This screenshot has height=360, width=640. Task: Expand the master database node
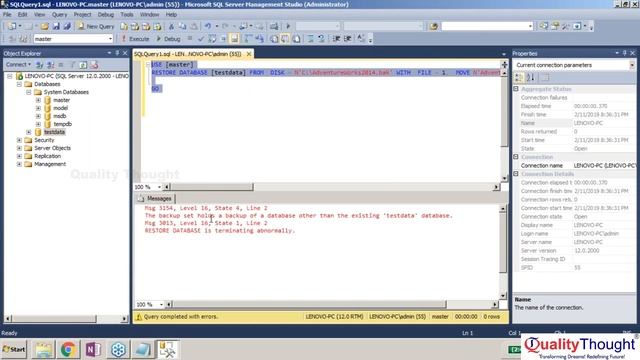[38, 100]
